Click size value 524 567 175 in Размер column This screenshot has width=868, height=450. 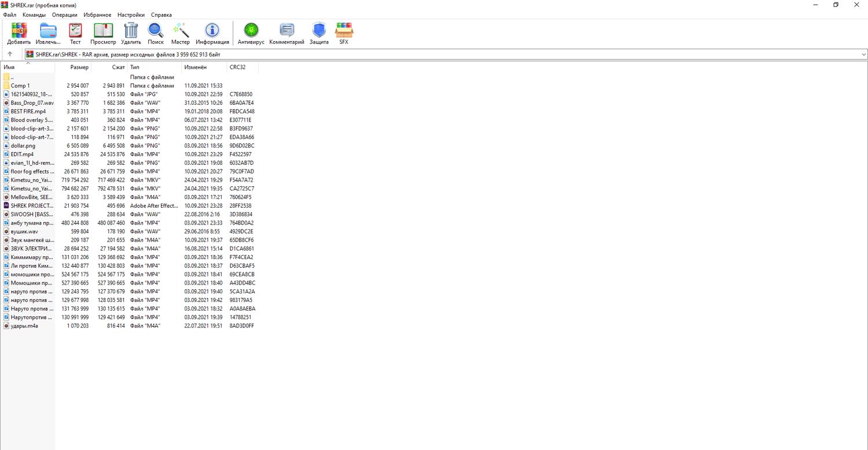click(75, 274)
